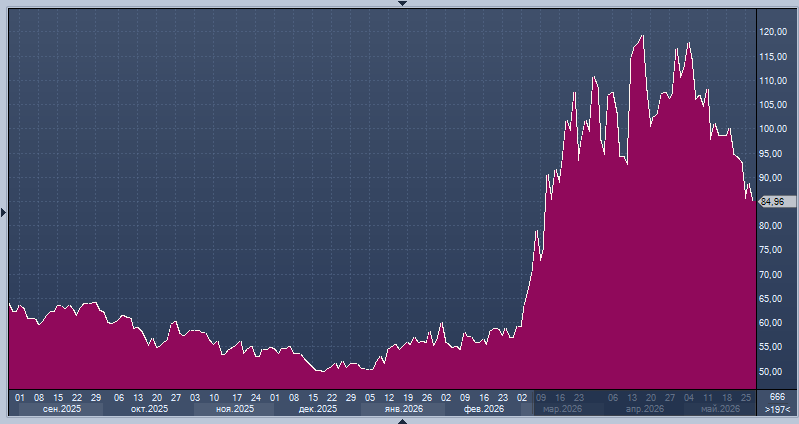
Task: Select the окт.2025 month segment
Action: point(149,409)
